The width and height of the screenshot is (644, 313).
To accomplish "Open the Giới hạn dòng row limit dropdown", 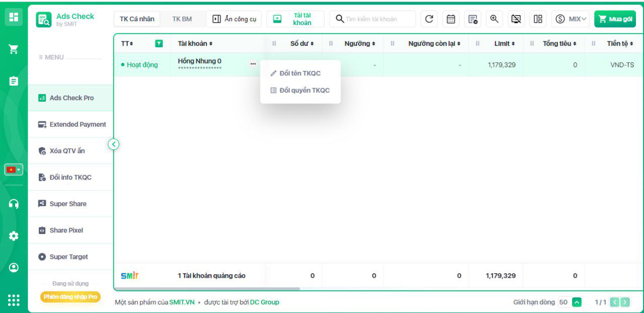I will coord(577,302).
